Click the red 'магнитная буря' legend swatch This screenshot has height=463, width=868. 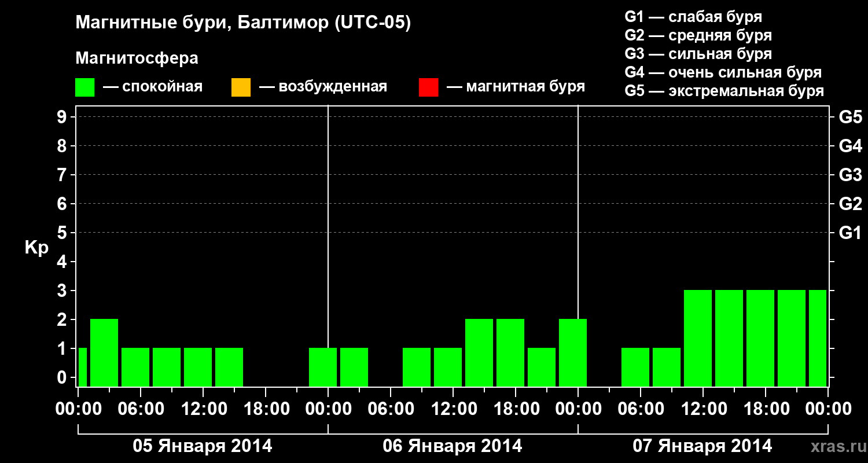tap(428, 87)
